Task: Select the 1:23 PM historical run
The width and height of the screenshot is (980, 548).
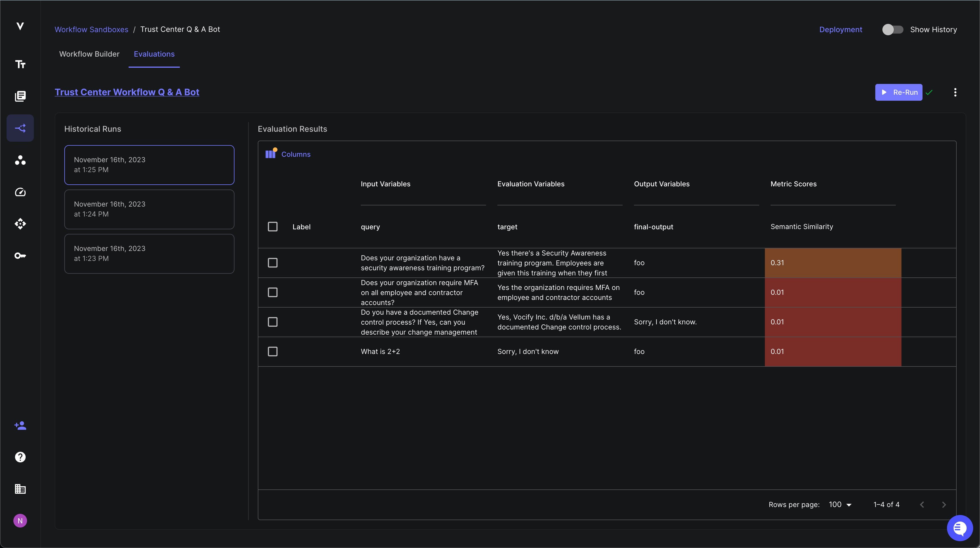Action: tap(149, 254)
